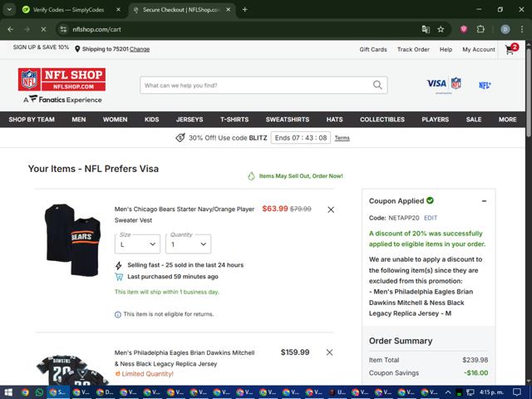Click the returns info icon
Image resolution: width=532 pixels, height=399 pixels.
click(118, 314)
